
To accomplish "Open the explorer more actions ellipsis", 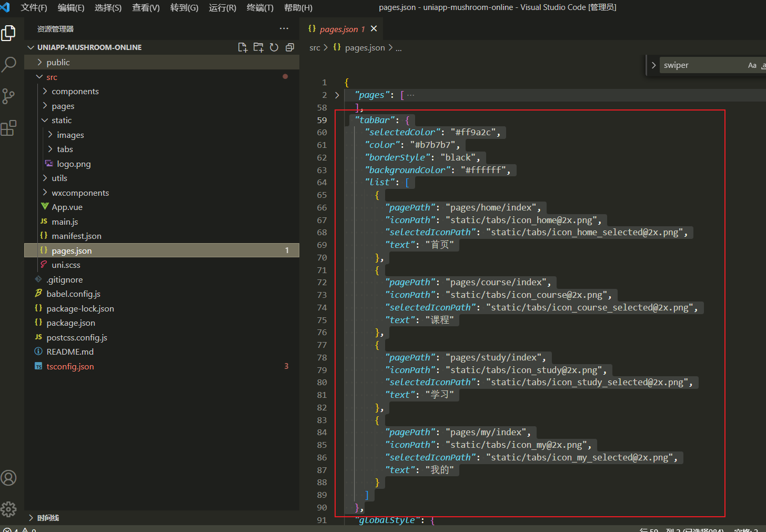I will tap(284, 28).
